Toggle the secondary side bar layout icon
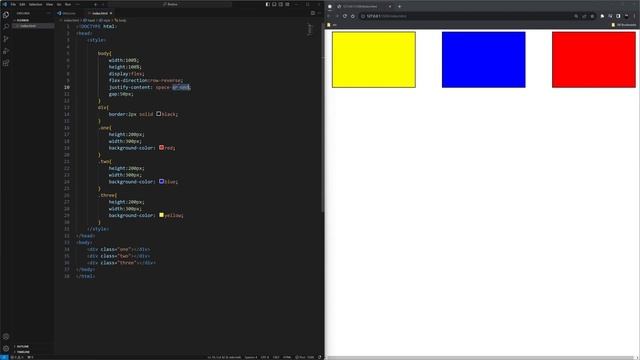Viewport: 640px width, 360px height. pyautogui.click(x=281, y=4)
